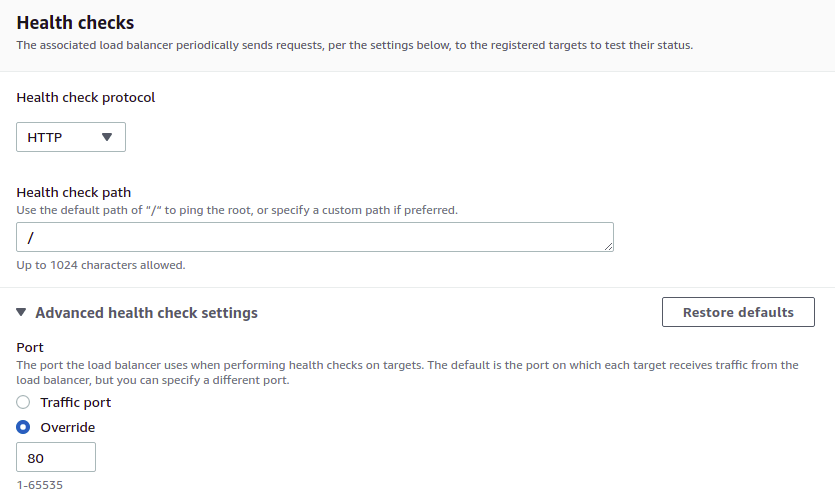Screen dimensions: 835x498
Task: Click the Health check protocol label
Action: [x=86, y=97]
